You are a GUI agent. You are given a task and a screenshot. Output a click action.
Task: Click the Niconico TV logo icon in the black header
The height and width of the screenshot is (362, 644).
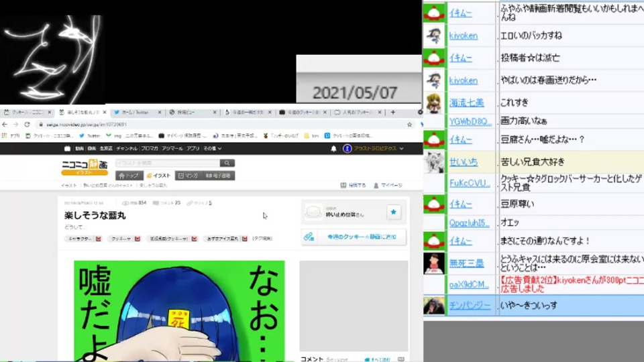(67, 149)
